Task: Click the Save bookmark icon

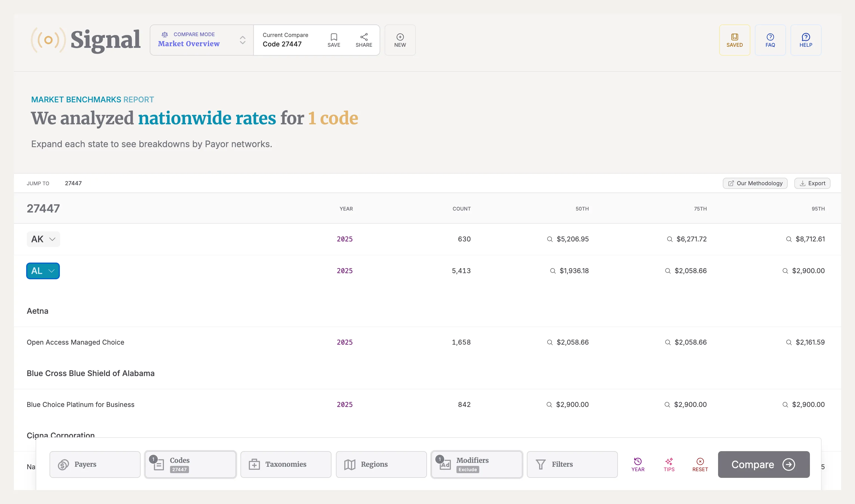Action: (x=334, y=37)
